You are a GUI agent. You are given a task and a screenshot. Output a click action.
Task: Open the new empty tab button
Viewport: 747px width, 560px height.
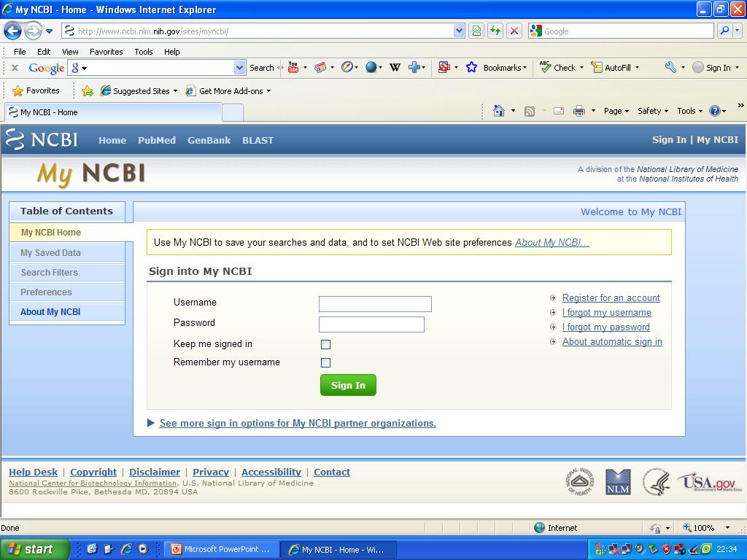point(233,113)
